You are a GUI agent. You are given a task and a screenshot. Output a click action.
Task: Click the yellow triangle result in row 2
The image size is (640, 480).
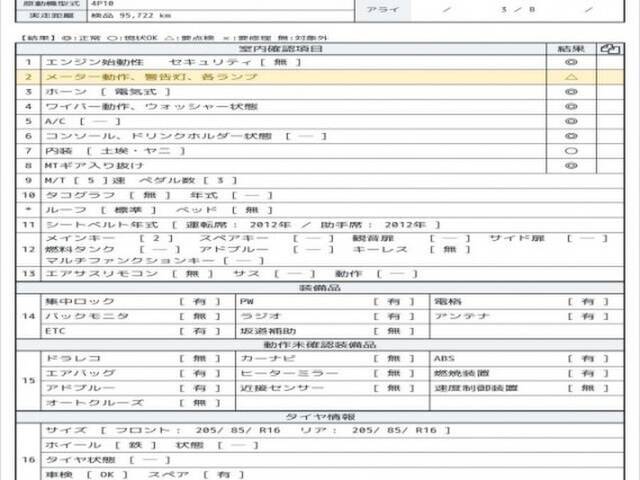(571, 77)
